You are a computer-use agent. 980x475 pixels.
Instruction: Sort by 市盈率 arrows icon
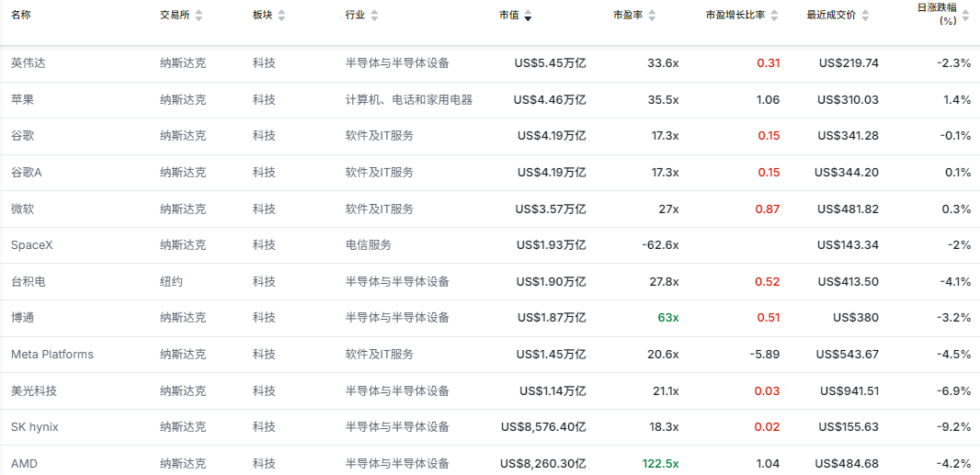coord(652,16)
